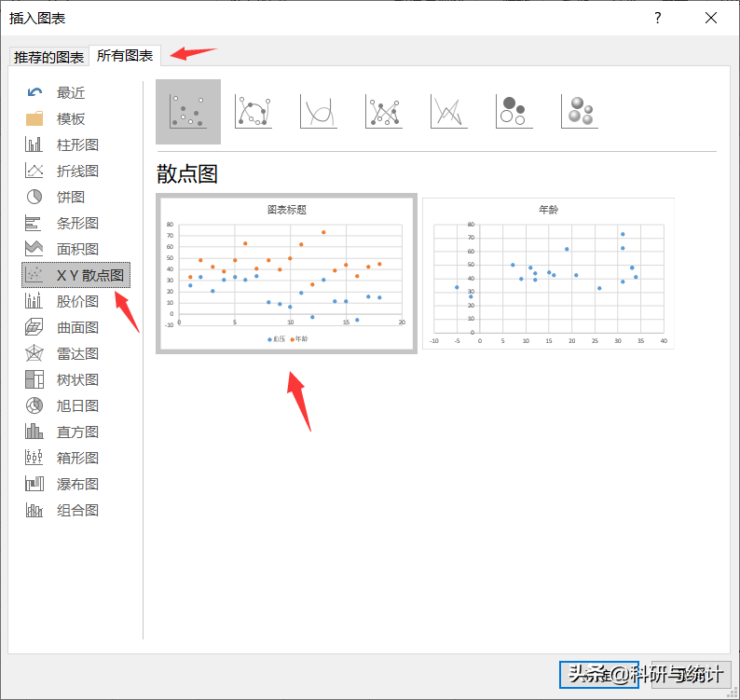The width and height of the screenshot is (740, 700).
Task: Choose the 瀑布图 waterfall category
Action: coord(76,484)
